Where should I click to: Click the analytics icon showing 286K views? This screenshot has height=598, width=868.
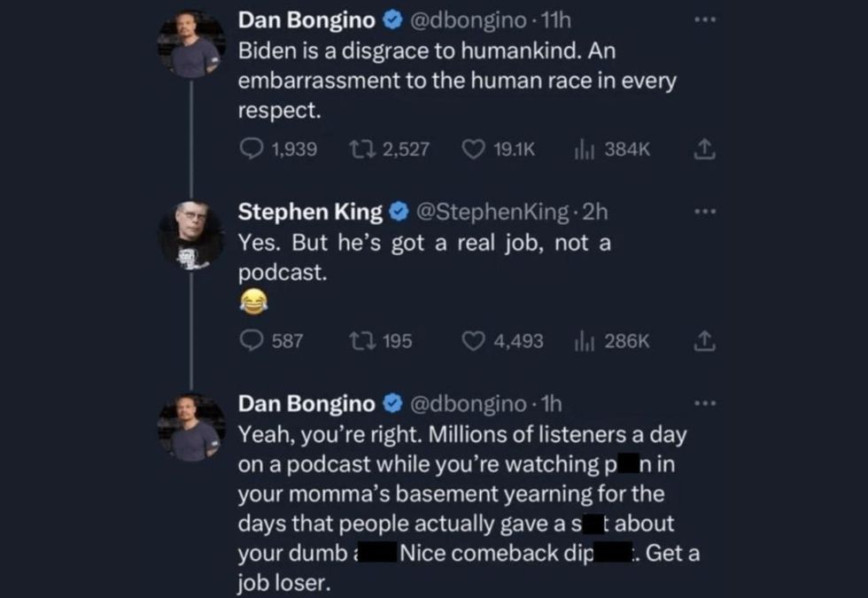(584, 340)
